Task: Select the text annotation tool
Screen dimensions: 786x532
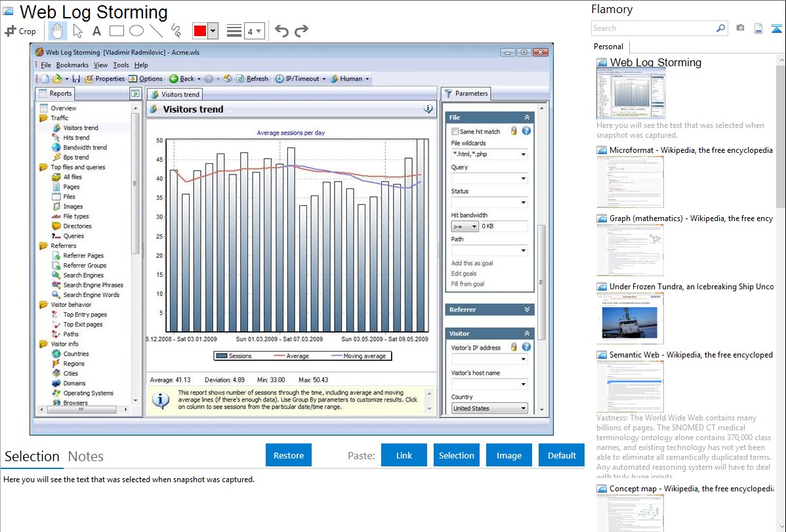Action: click(96, 31)
